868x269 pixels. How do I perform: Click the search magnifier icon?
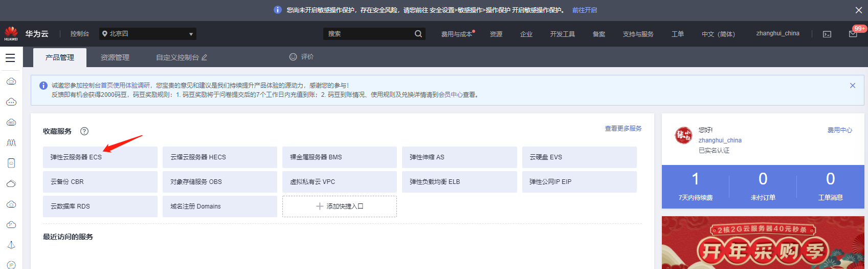[418, 34]
